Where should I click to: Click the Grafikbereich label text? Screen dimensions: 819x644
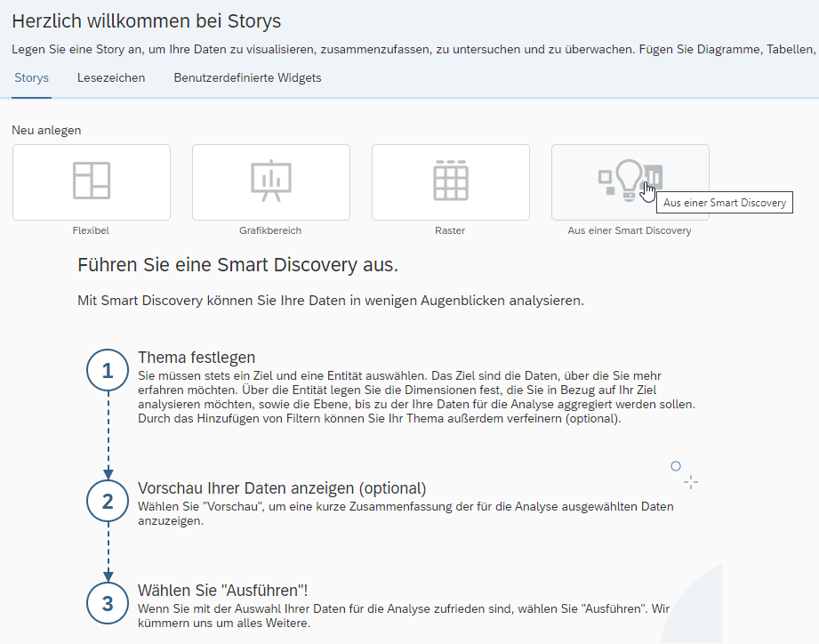coord(270,230)
